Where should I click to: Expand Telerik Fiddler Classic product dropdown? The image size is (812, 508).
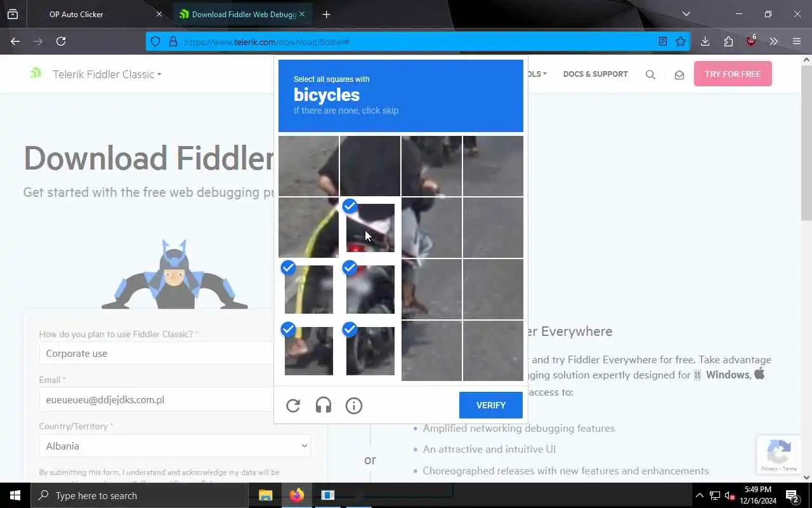point(107,74)
